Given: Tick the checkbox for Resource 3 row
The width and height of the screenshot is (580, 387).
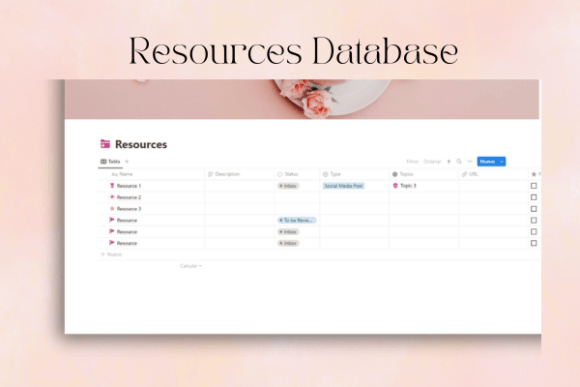Looking at the screenshot, I should pyautogui.click(x=533, y=209).
